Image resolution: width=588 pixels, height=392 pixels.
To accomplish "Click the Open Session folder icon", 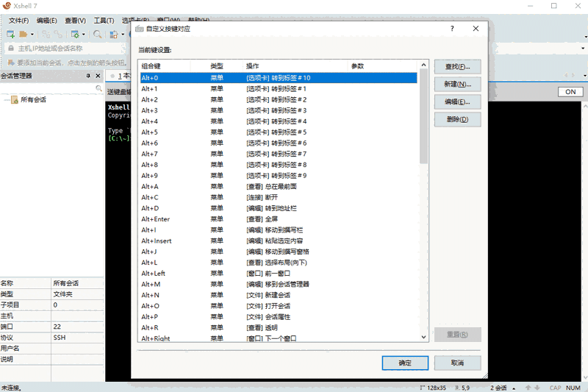I will 24,35.
